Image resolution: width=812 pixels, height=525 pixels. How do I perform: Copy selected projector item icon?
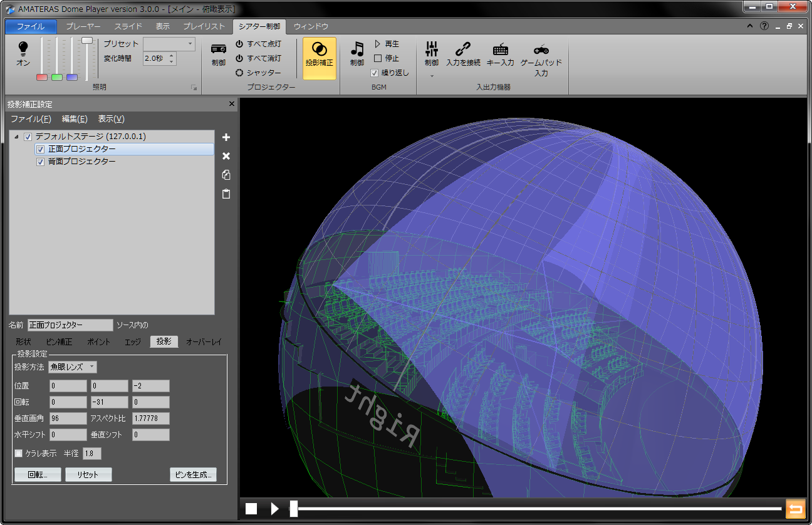[226, 175]
